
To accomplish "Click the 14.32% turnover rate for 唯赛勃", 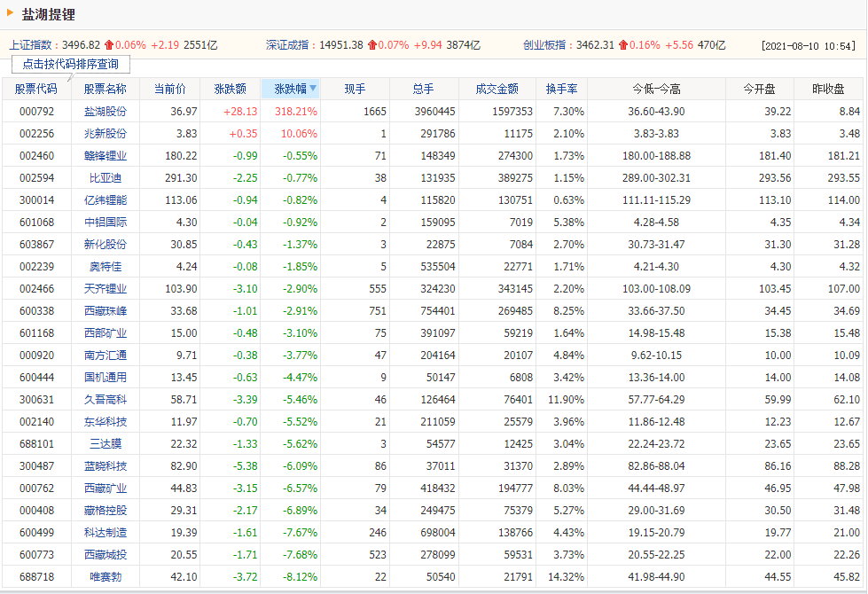I will click(566, 576).
